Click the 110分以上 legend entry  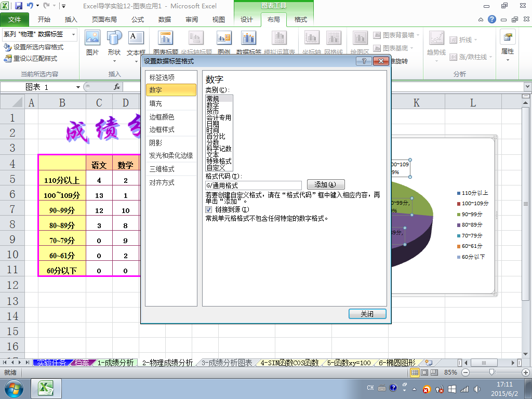[473, 193]
